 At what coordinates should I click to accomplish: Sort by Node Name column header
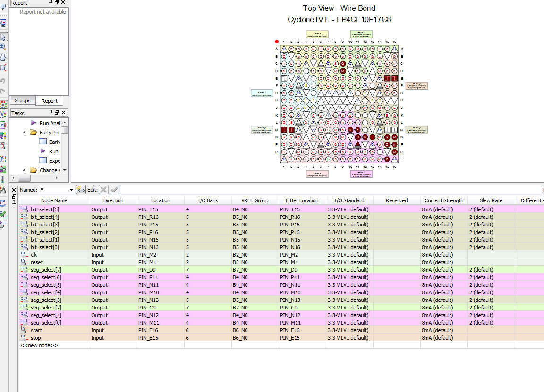point(54,200)
